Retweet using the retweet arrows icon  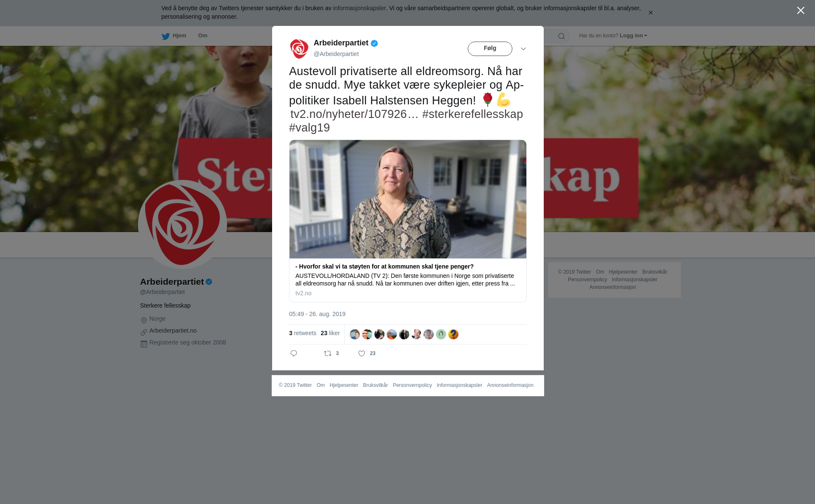tap(328, 353)
